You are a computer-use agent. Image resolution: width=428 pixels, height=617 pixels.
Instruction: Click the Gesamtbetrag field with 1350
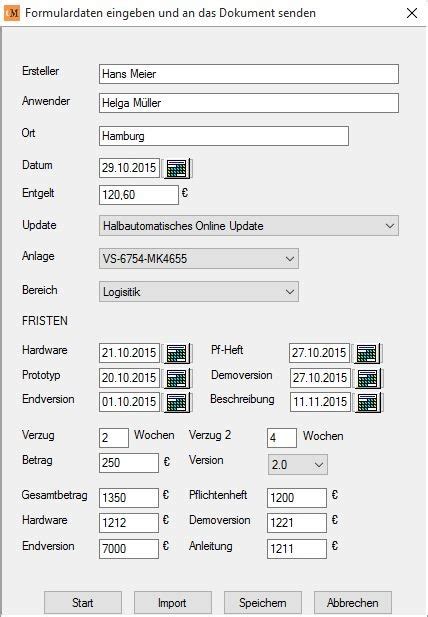pos(129,498)
